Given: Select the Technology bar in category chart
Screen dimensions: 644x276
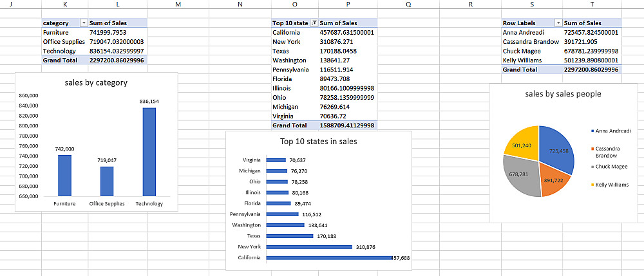Looking at the screenshot, I should [x=149, y=152].
